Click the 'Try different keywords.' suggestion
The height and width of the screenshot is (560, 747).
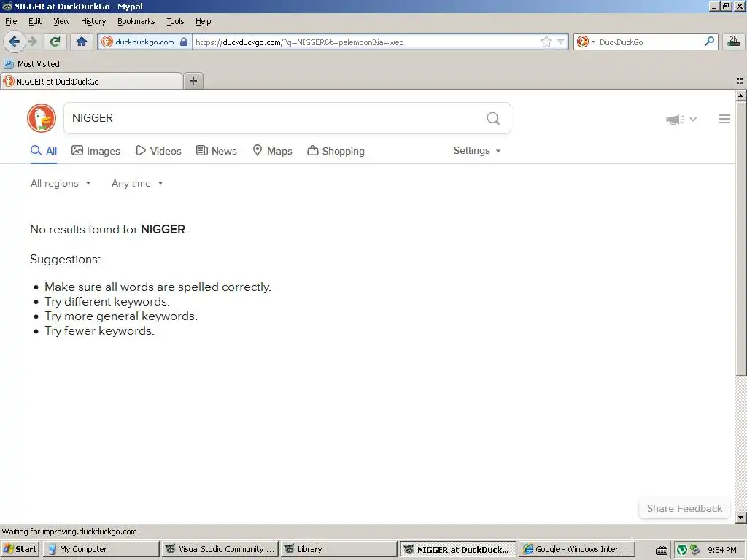point(107,301)
